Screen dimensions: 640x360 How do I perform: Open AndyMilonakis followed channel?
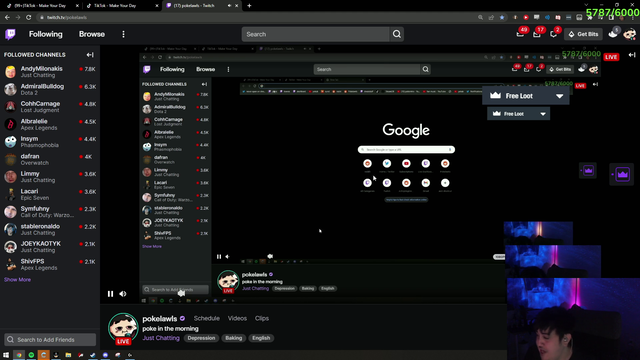[50, 72]
